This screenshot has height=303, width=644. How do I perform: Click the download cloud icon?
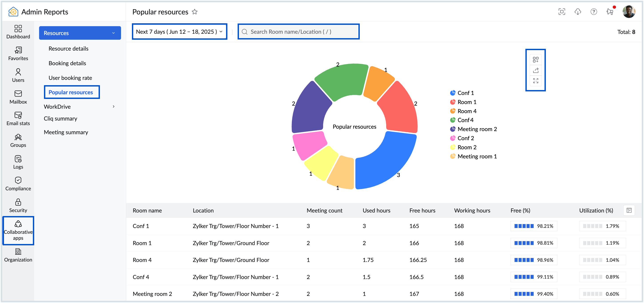pyautogui.click(x=578, y=12)
